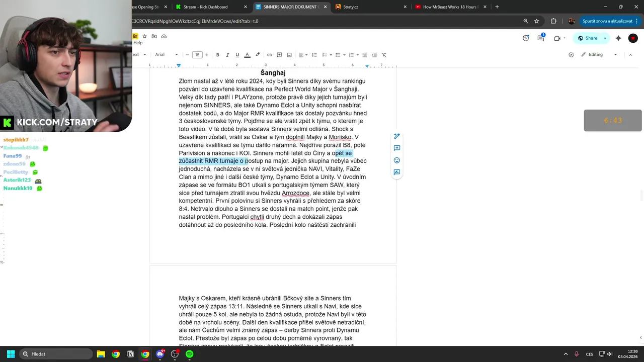Switch to the How MrBeast Works tab

point(451,7)
